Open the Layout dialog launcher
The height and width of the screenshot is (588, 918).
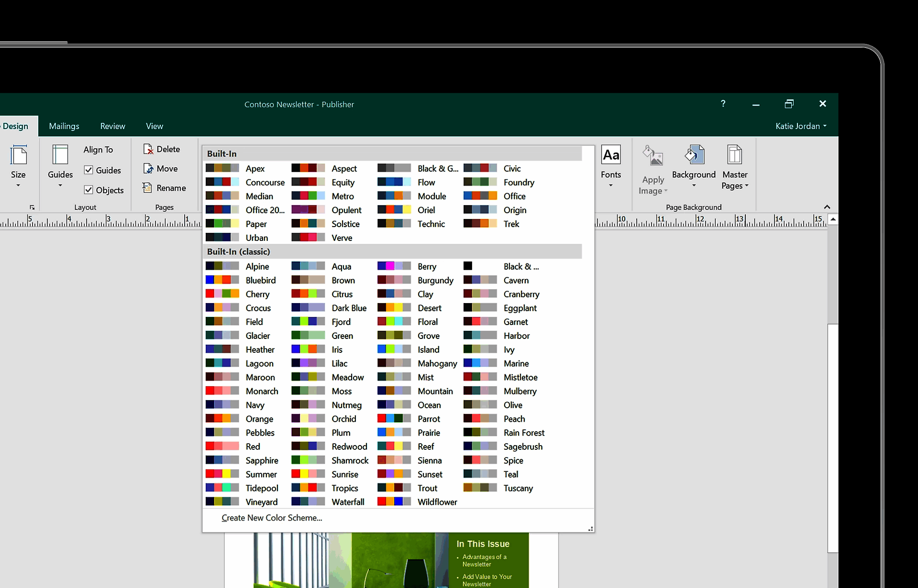pos(32,207)
